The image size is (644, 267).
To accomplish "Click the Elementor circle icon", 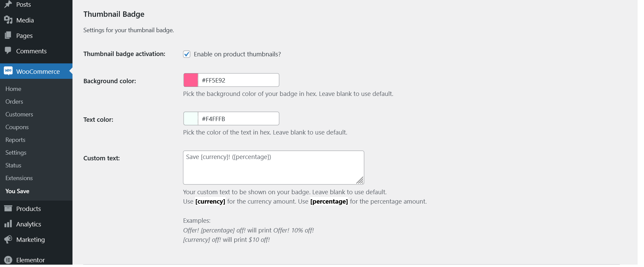I will click(8, 260).
